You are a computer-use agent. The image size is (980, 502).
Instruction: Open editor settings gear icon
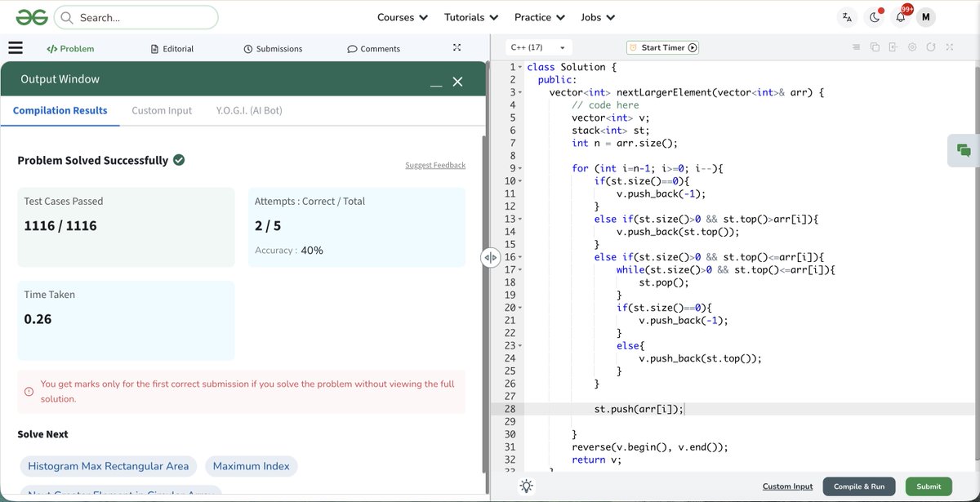click(x=912, y=47)
